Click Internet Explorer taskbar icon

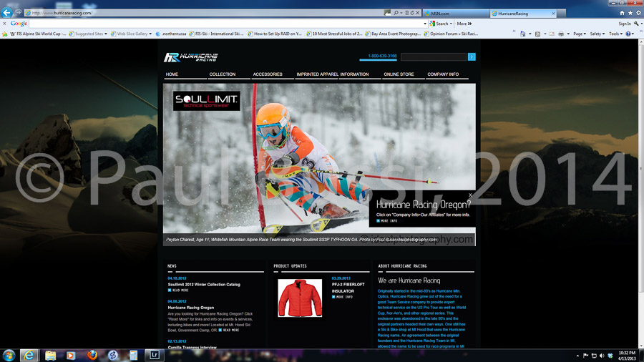[x=29, y=356]
